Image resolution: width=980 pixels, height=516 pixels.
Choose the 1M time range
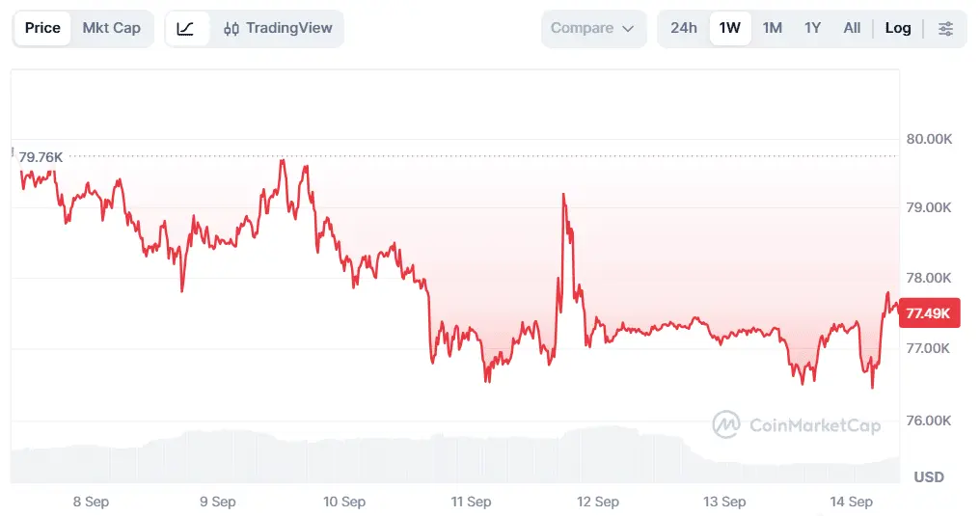pos(773,28)
